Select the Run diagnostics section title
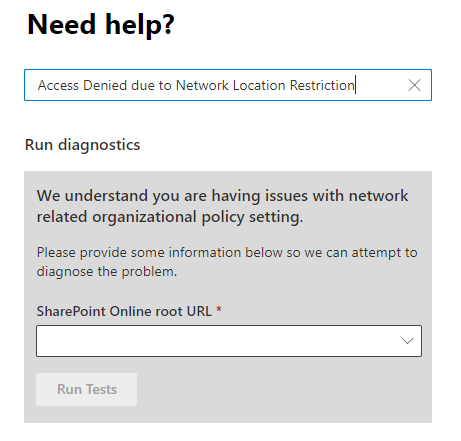Screen dimensions: 461x441 (82, 145)
